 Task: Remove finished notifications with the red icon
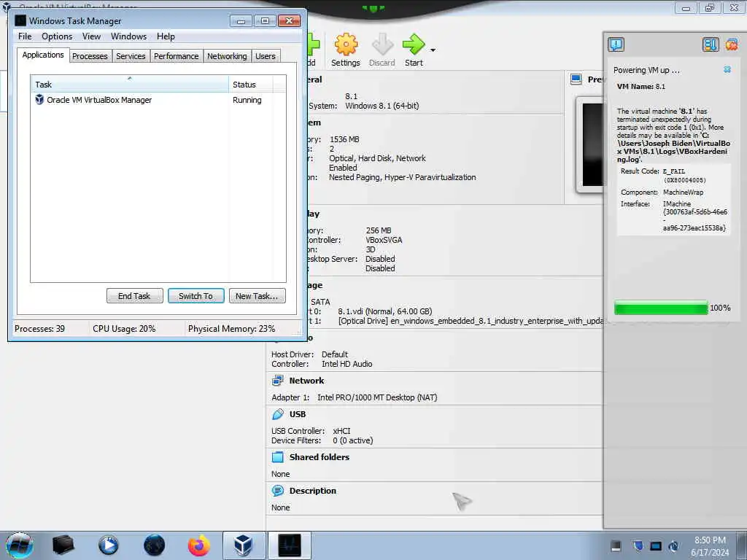[x=732, y=44]
